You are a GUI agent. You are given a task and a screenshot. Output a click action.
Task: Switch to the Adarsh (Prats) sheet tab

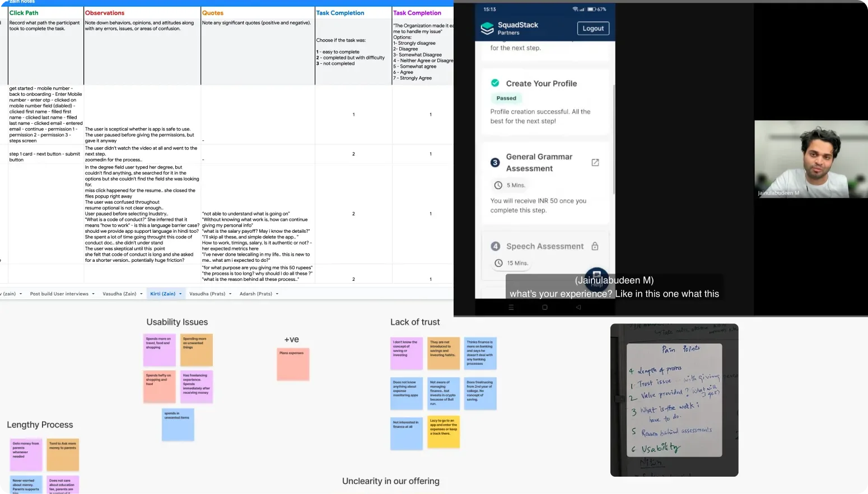pos(256,294)
